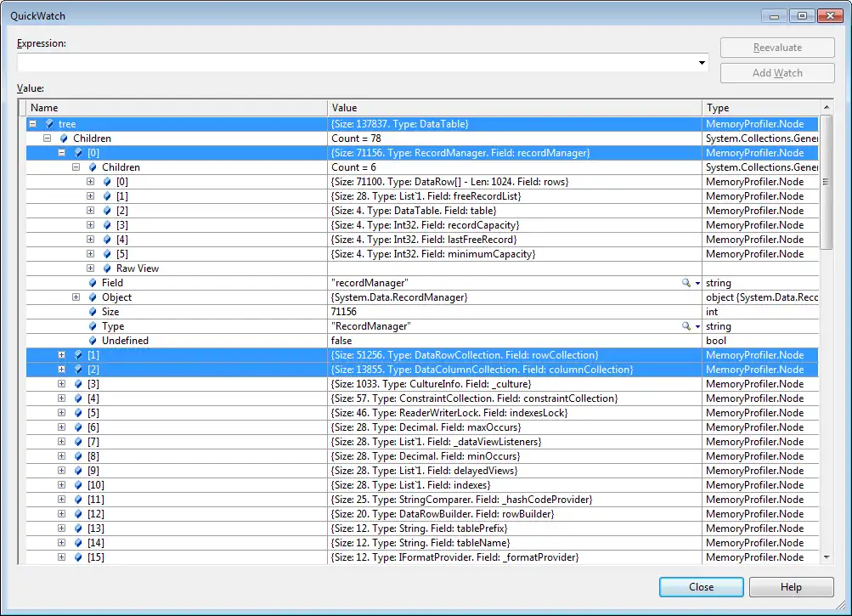This screenshot has height=616, width=852.
Task: Click the icon next to Raw View
Action: 107,268
